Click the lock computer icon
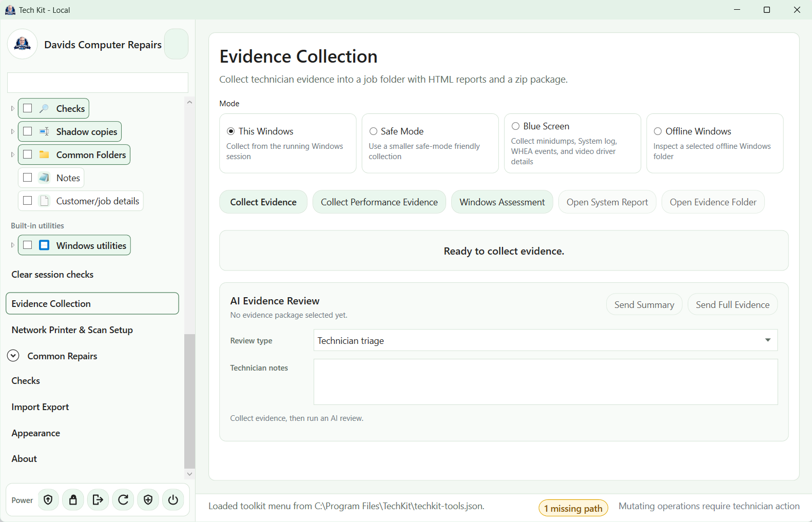812x522 pixels. pos(73,500)
